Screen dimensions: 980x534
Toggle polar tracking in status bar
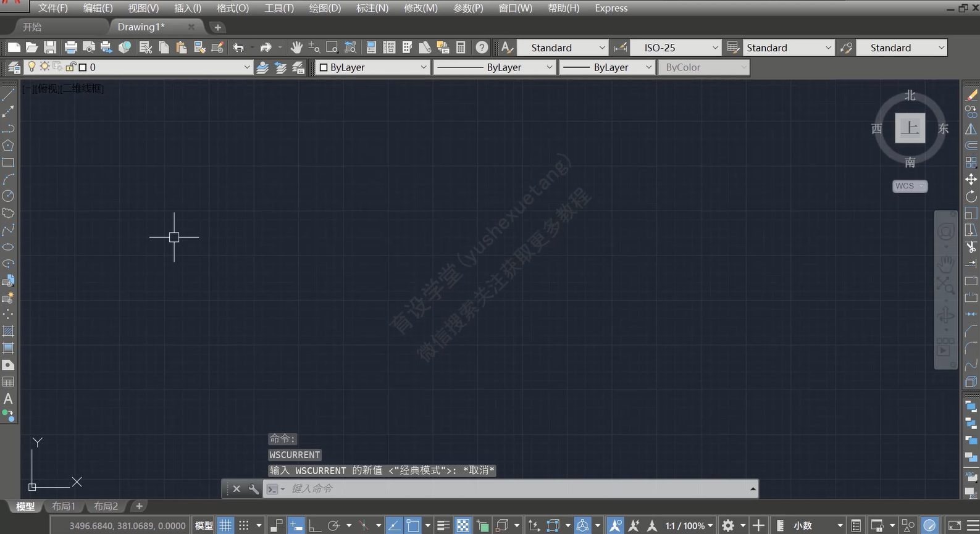click(x=334, y=525)
